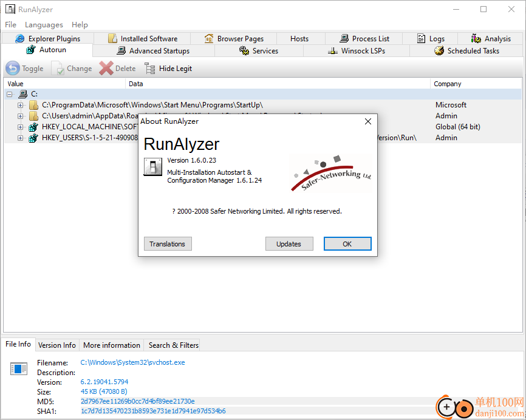This screenshot has height=420, width=526.
Task: Click Translations in About dialog
Action: (168, 244)
